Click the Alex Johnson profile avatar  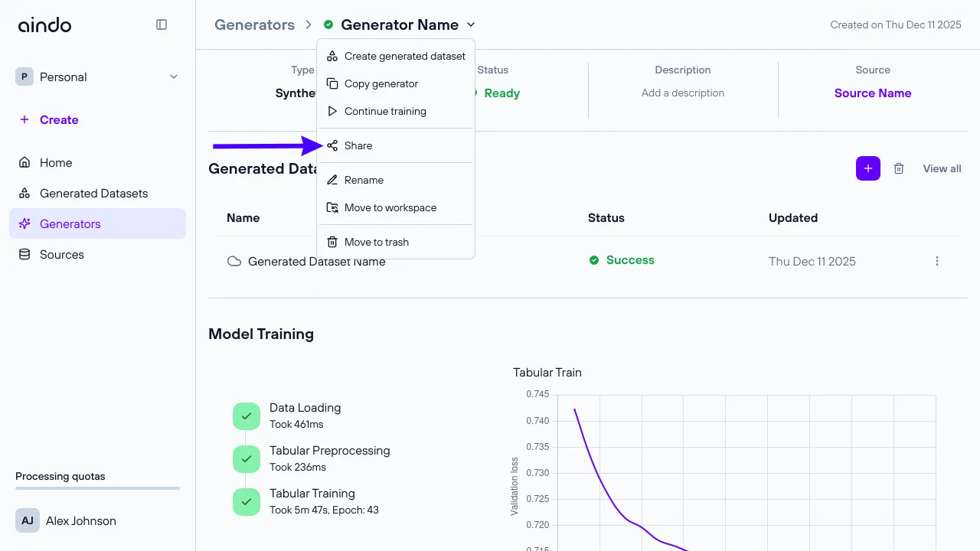[27, 520]
